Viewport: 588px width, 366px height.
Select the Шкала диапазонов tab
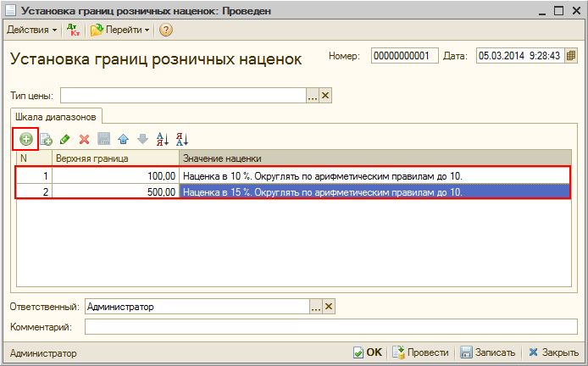(54, 115)
